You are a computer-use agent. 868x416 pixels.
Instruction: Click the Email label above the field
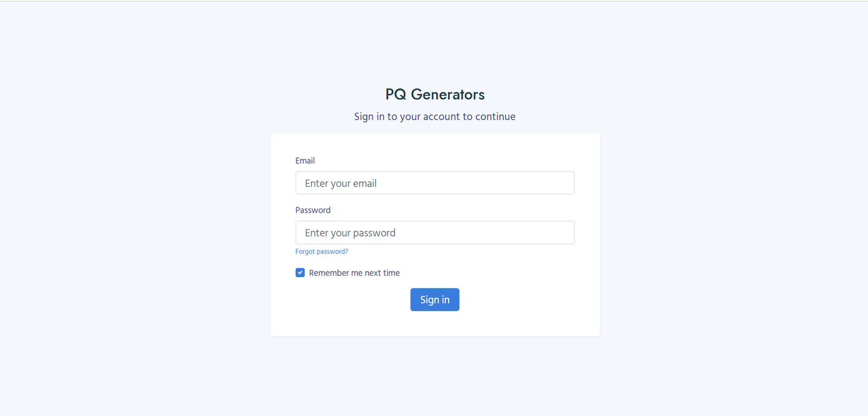(305, 161)
